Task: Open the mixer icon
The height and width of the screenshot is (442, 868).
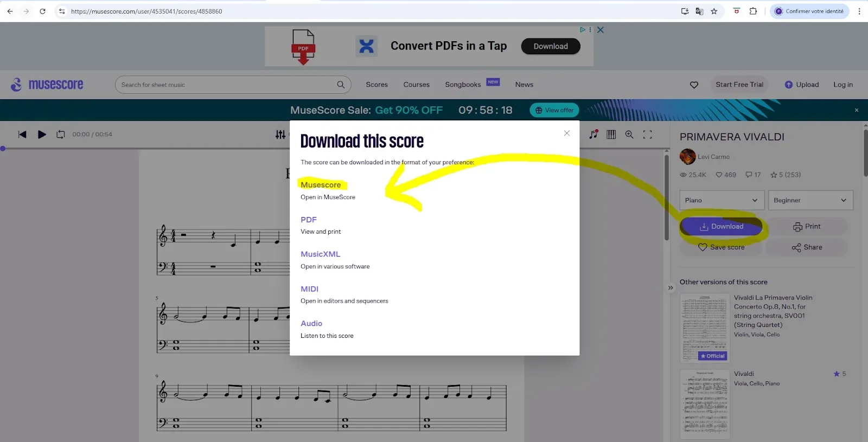Action: click(x=280, y=134)
